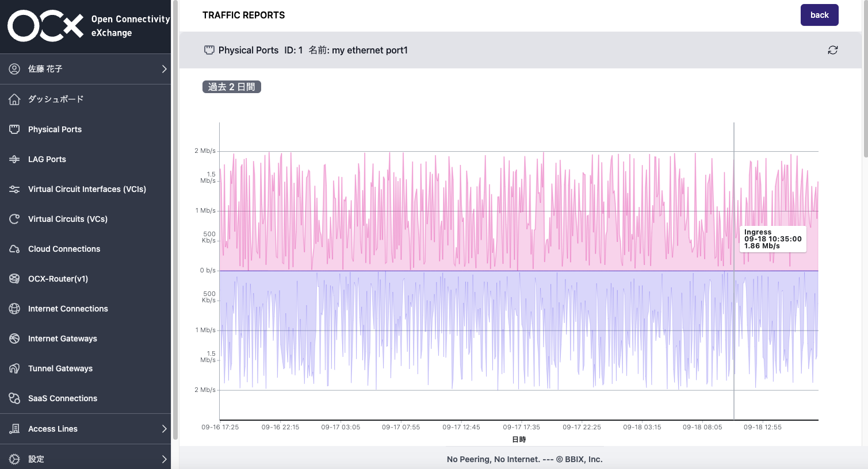Click the back button
The width and height of the screenshot is (868, 469).
pyautogui.click(x=819, y=15)
